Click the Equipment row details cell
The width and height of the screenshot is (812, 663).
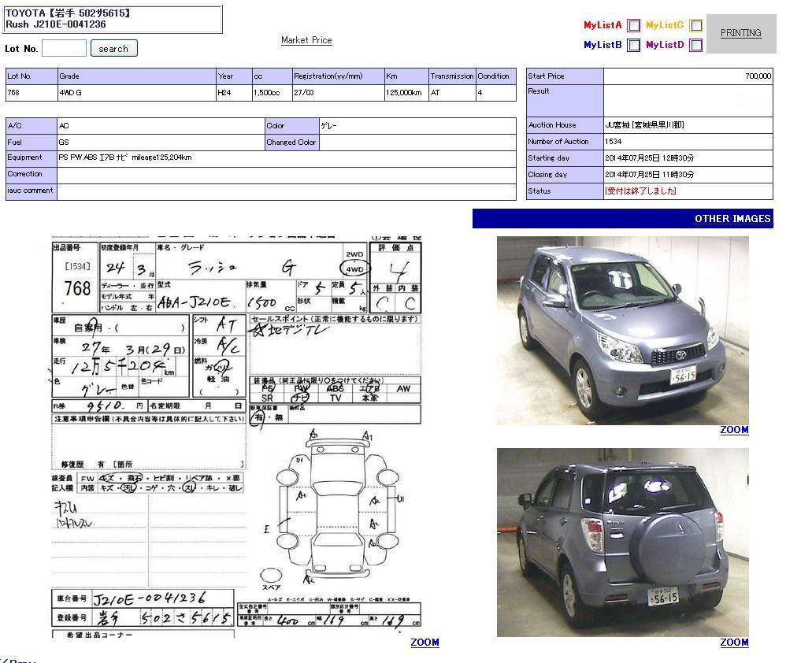286,158
